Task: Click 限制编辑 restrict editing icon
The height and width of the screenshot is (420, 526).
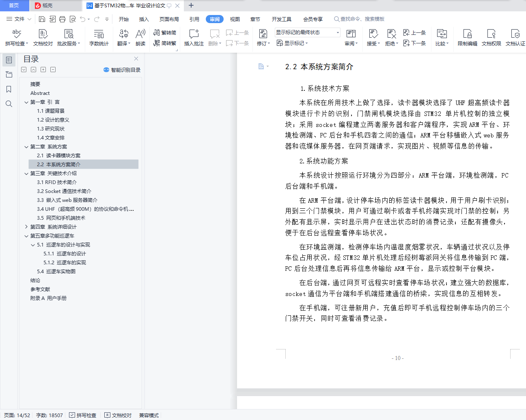Action: tap(468, 38)
